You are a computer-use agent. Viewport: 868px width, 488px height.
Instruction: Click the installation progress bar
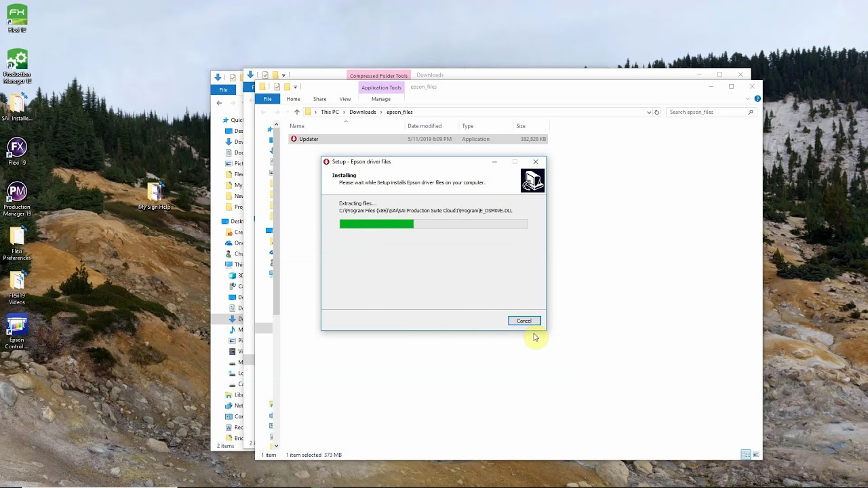[433, 224]
